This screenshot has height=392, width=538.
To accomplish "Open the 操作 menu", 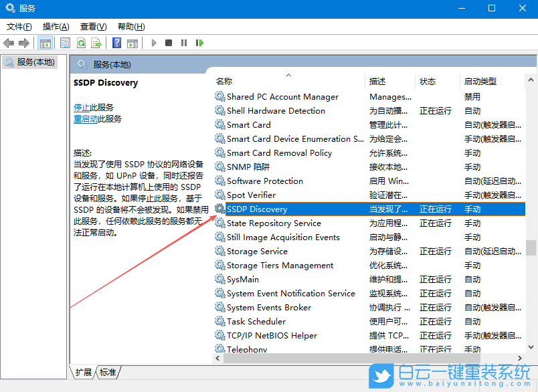I will pyautogui.click(x=56, y=26).
